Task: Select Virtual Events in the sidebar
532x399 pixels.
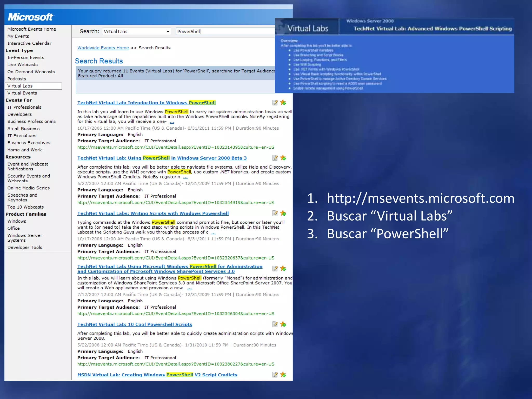Action: click(x=22, y=93)
